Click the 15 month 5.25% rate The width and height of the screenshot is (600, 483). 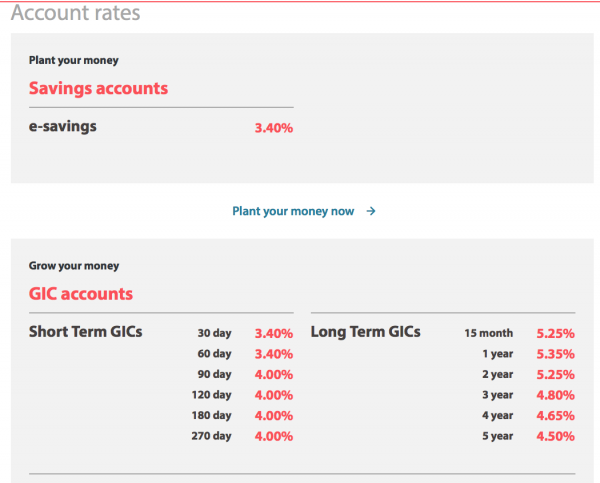(555, 333)
